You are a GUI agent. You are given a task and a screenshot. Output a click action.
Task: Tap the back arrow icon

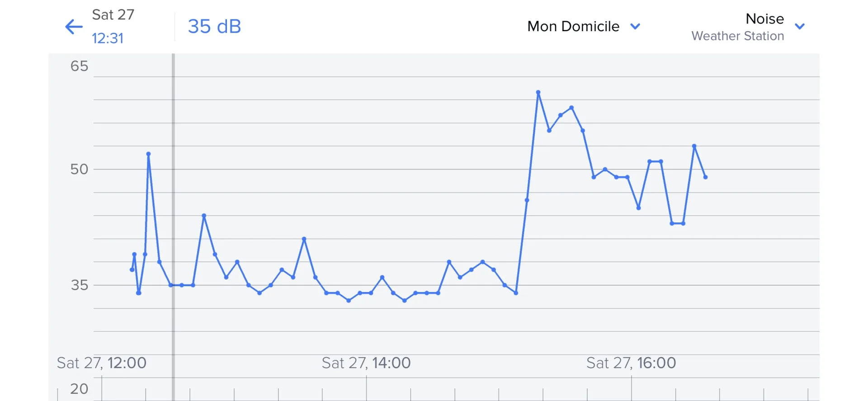[x=74, y=27]
